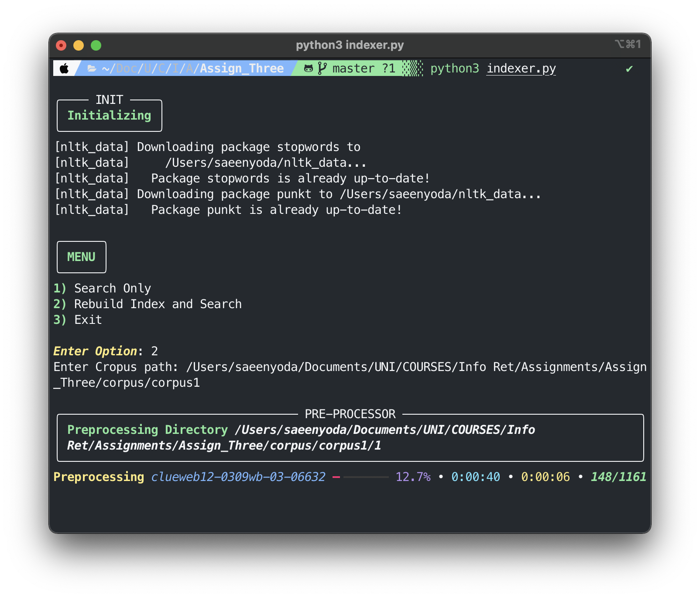This screenshot has width=700, height=598.
Task: Click the GitHub cat icon in the prompt
Action: click(x=308, y=69)
